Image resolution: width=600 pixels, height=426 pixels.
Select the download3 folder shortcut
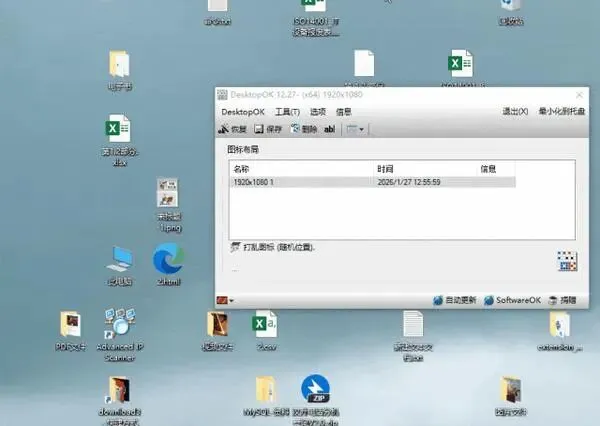(120, 400)
